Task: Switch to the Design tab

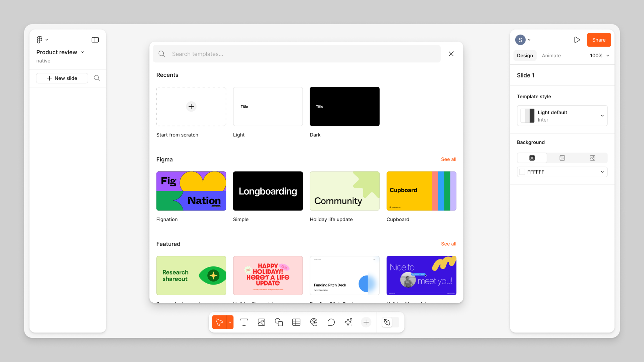Action: pyautogui.click(x=525, y=55)
